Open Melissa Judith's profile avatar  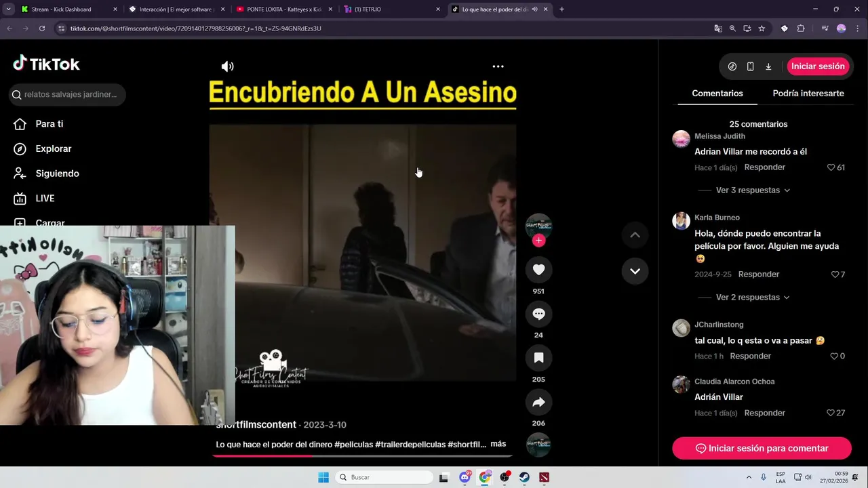tap(681, 139)
